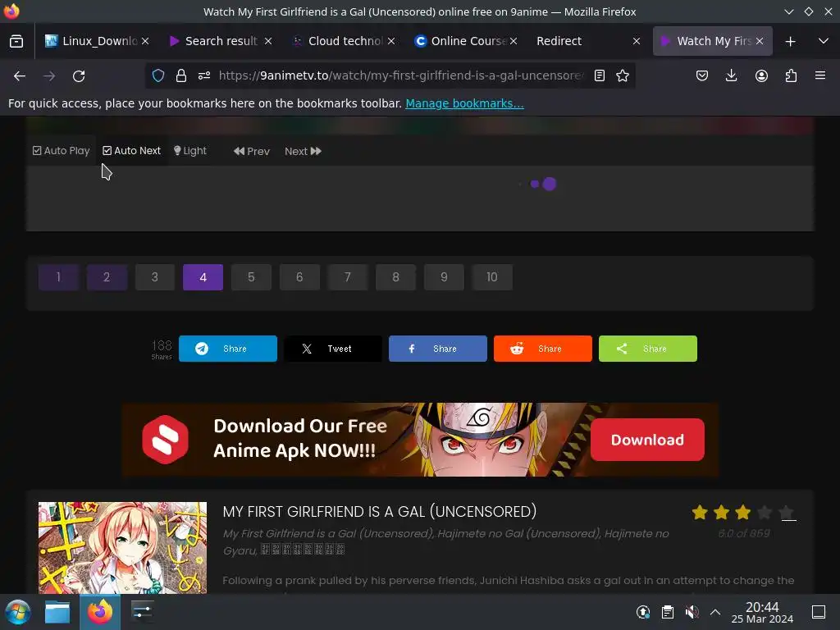Share on Reddit button
Screen dimensions: 840x630
543,349
